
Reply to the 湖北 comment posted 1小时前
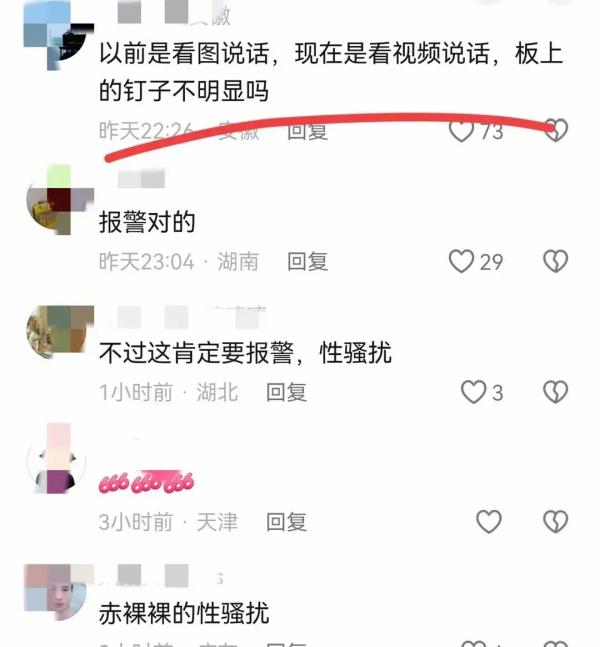click(x=286, y=392)
